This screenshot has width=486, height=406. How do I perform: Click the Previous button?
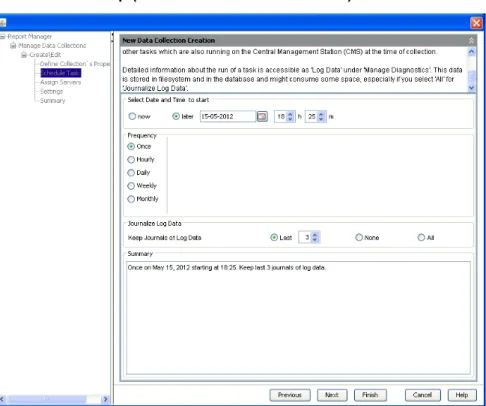[x=290, y=395]
